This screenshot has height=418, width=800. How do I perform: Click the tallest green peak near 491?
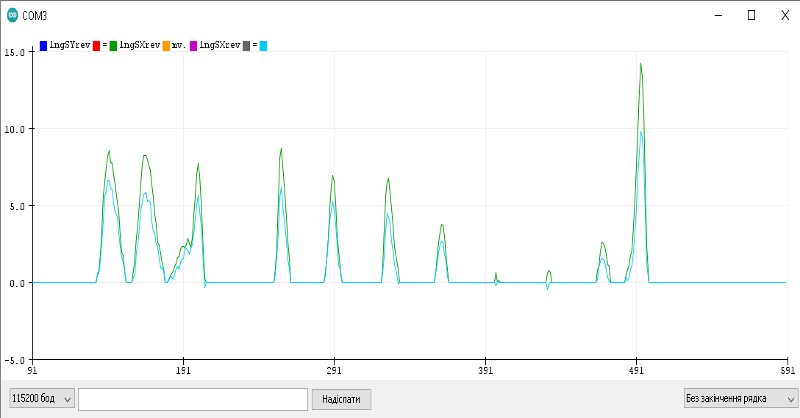[640, 65]
